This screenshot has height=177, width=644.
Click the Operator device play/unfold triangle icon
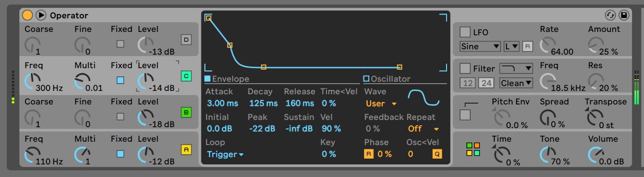pyautogui.click(x=41, y=15)
